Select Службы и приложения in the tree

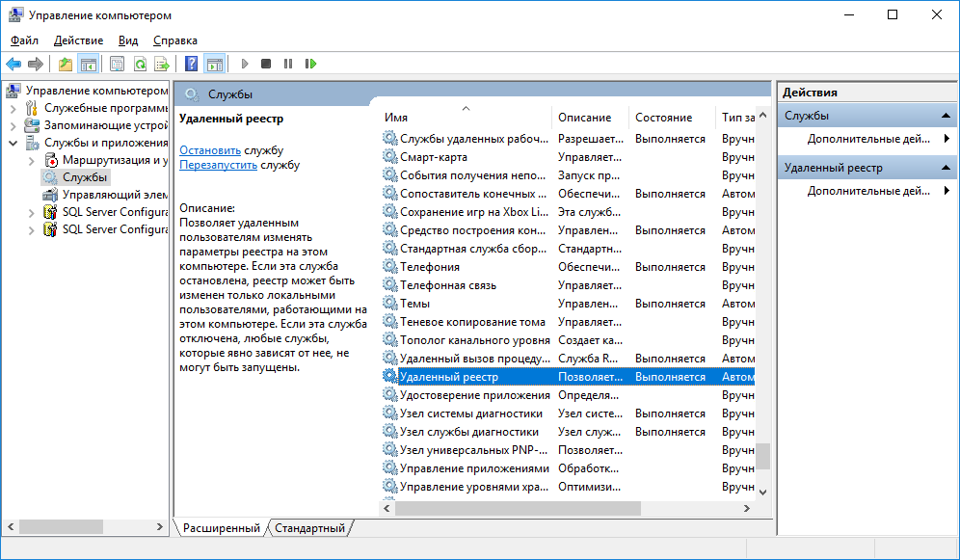(x=106, y=144)
